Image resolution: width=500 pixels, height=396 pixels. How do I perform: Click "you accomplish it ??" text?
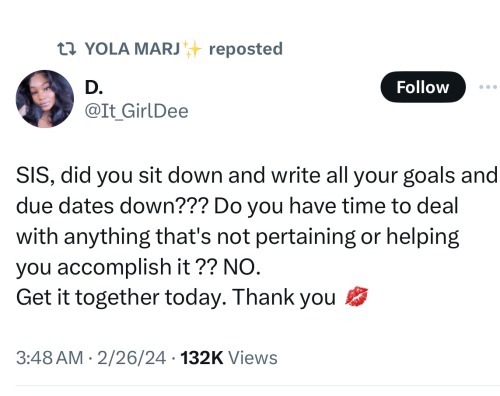(x=116, y=267)
